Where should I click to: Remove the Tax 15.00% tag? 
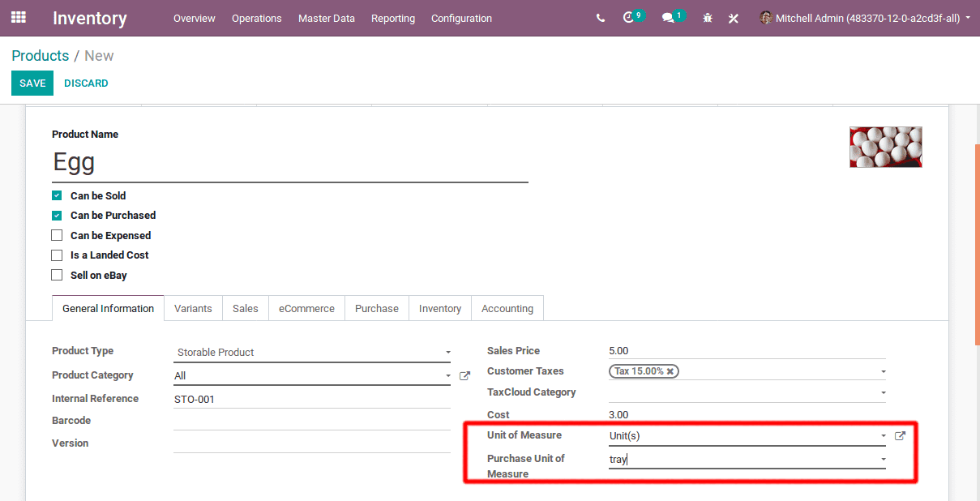click(x=671, y=371)
